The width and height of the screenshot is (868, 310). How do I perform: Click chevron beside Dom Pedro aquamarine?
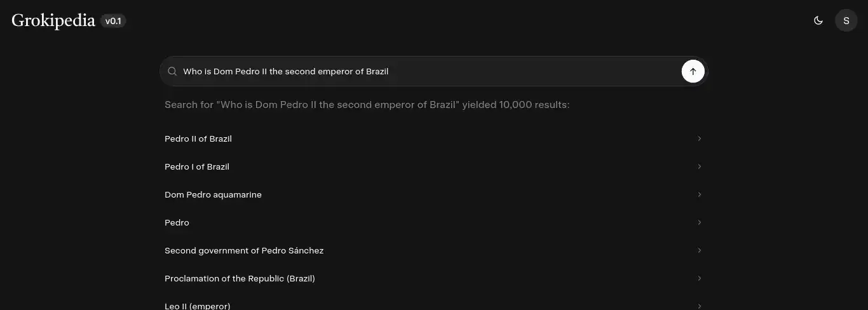699,194
